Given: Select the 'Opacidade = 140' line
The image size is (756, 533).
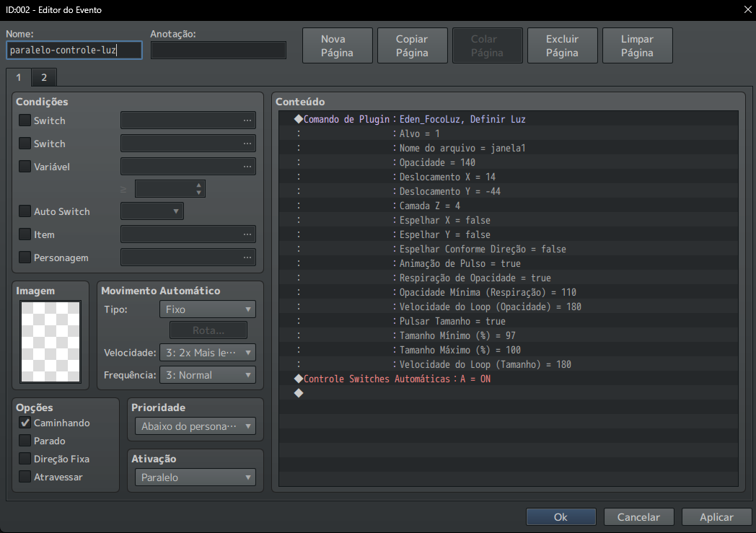Looking at the screenshot, I should [508, 162].
